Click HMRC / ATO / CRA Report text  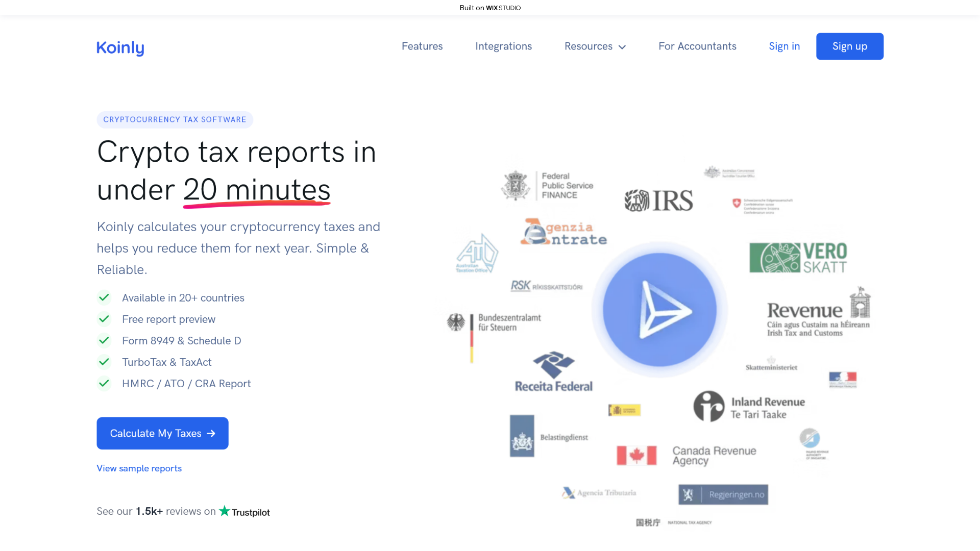186,384
